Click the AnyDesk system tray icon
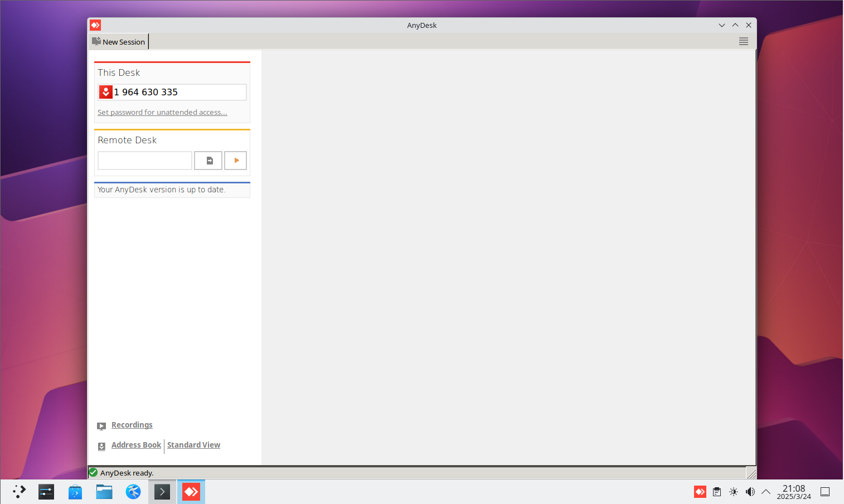Viewport: 844px width, 504px height. (x=700, y=492)
